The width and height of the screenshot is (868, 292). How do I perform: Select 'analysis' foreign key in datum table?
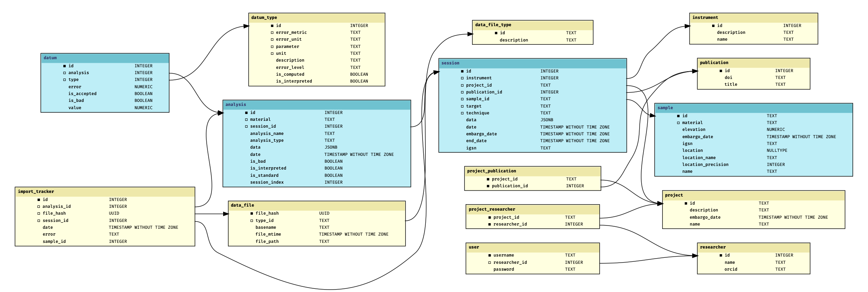click(79, 73)
